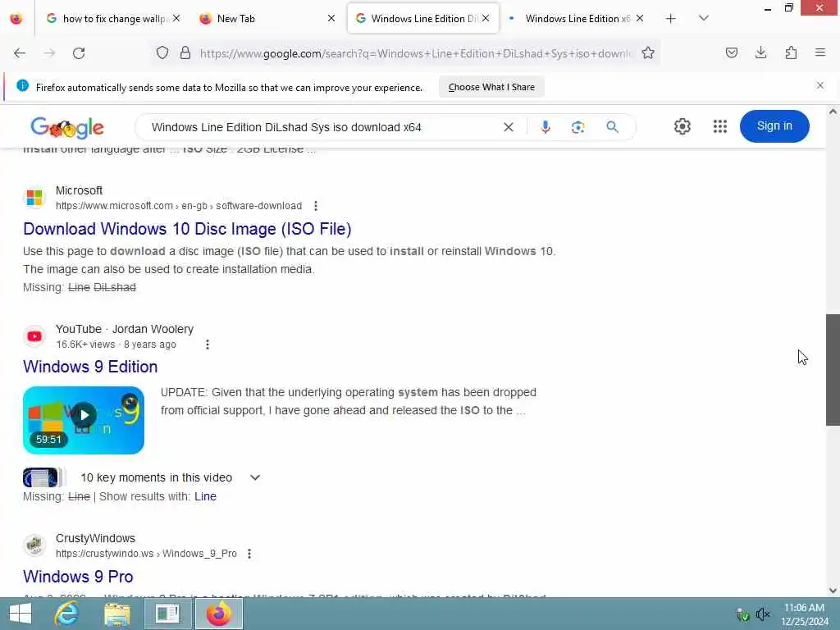Open File Explorer from the taskbar
This screenshot has height=630, width=840.
point(117,614)
